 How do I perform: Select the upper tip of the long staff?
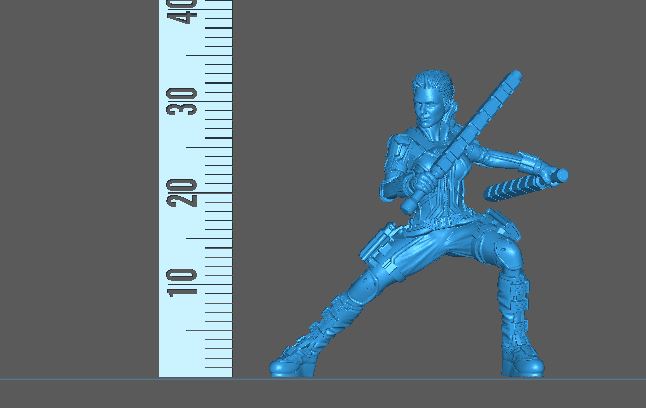point(514,76)
